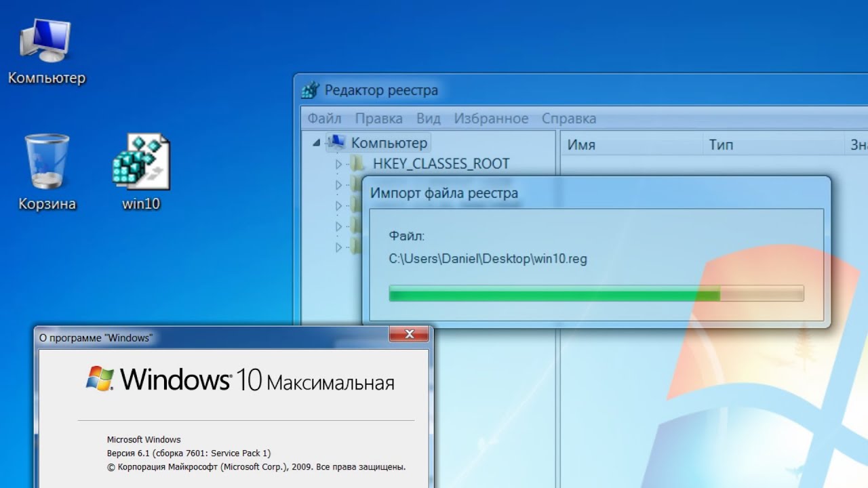Open the Файл menu in Registry Editor
868x488 pixels.
point(324,119)
